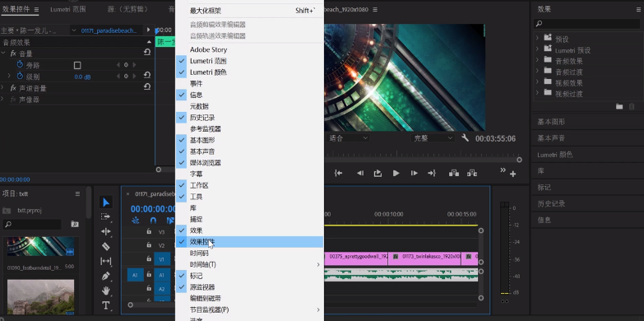
Task: Open the 时间轴(T) submenu
Action: pyautogui.click(x=249, y=264)
